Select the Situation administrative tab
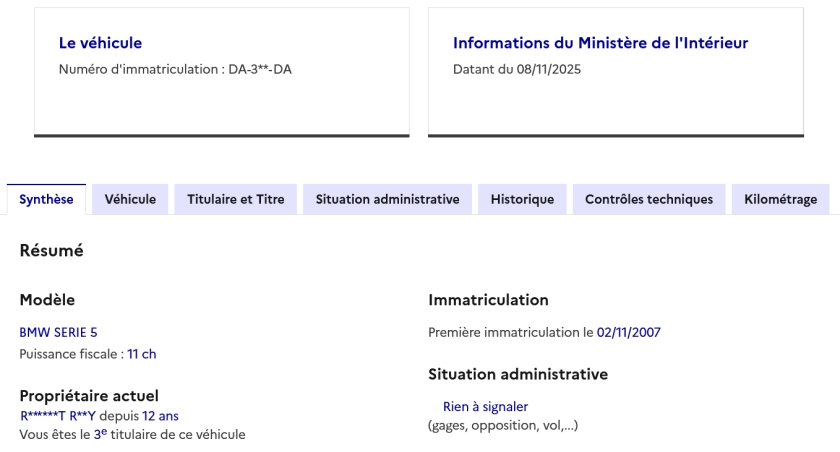 [x=387, y=199]
